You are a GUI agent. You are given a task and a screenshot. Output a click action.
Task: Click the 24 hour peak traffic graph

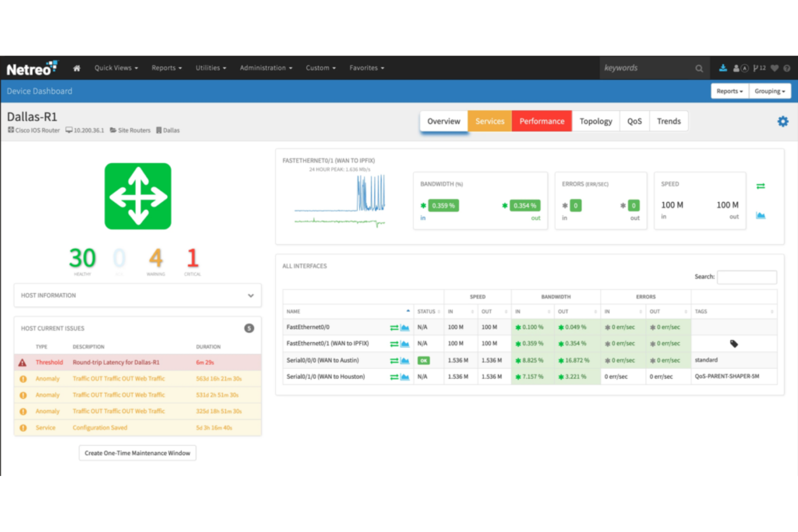340,201
